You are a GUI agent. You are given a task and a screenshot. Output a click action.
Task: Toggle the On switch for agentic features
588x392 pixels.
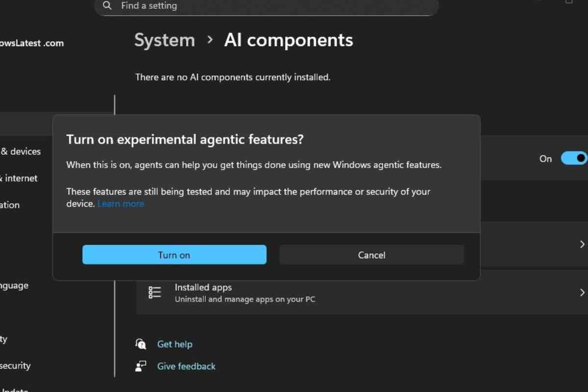574,158
